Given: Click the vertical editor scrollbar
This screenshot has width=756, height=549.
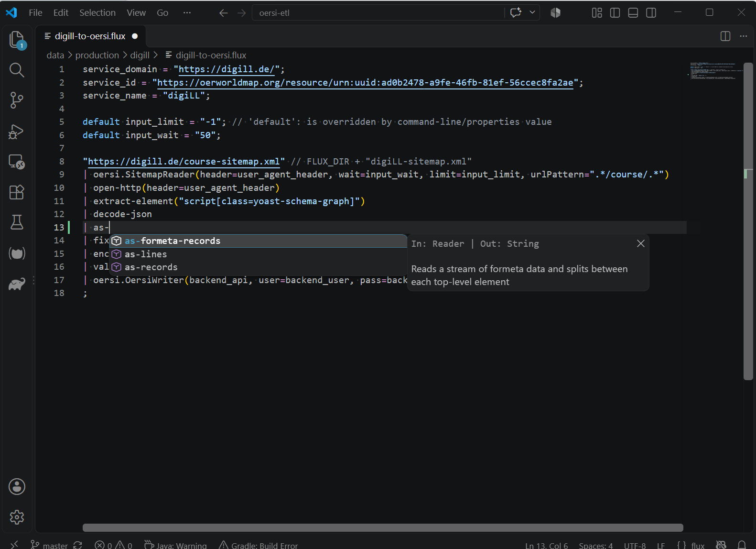Looking at the screenshot, I should pos(748,221).
